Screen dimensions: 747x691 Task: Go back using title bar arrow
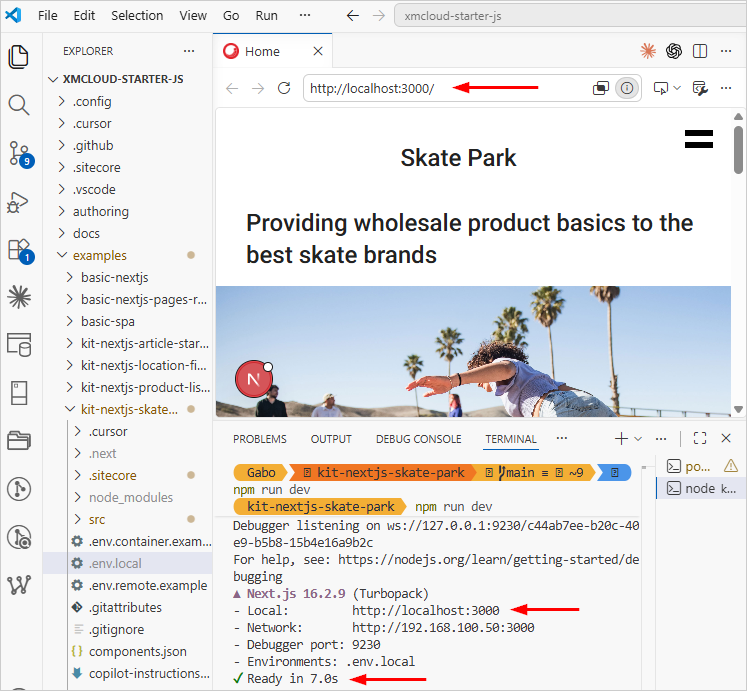click(x=353, y=16)
